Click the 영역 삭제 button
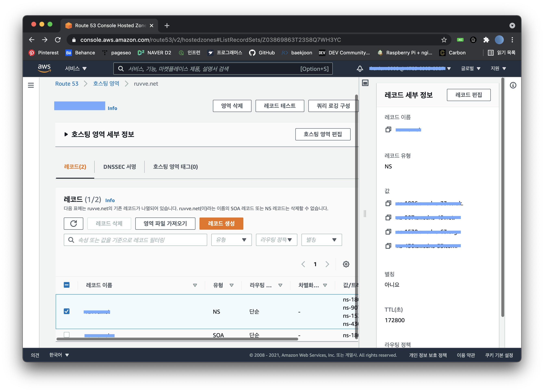544x392 pixels. click(x=232, y=106)
